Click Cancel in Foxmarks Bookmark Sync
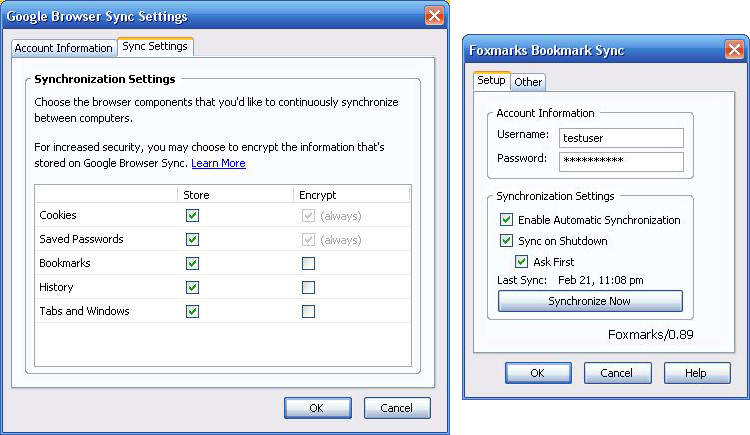Image resolution: width=750 pixels, height=435 pixels. (x=617, y=373)
